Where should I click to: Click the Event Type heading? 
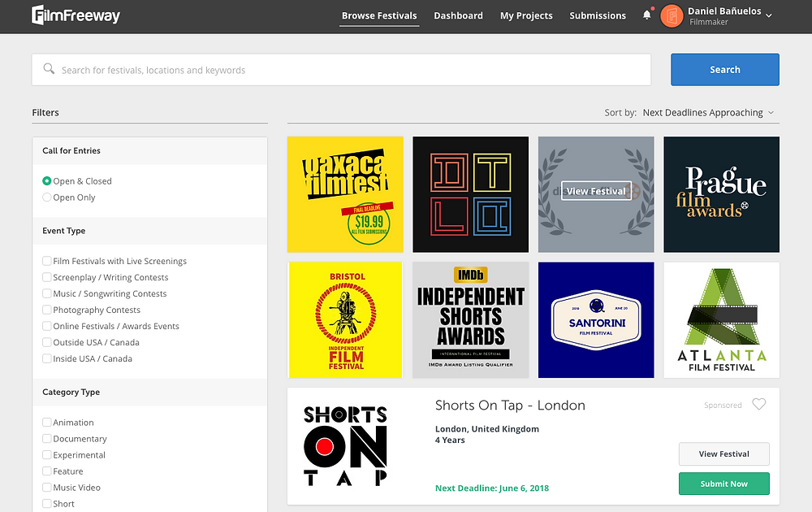(63, 231)
